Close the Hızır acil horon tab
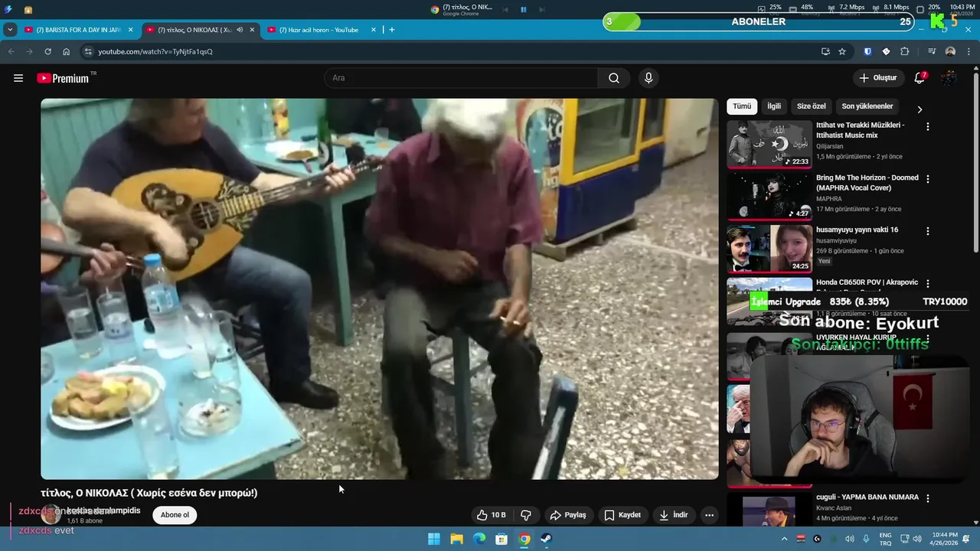 point(374,30)
